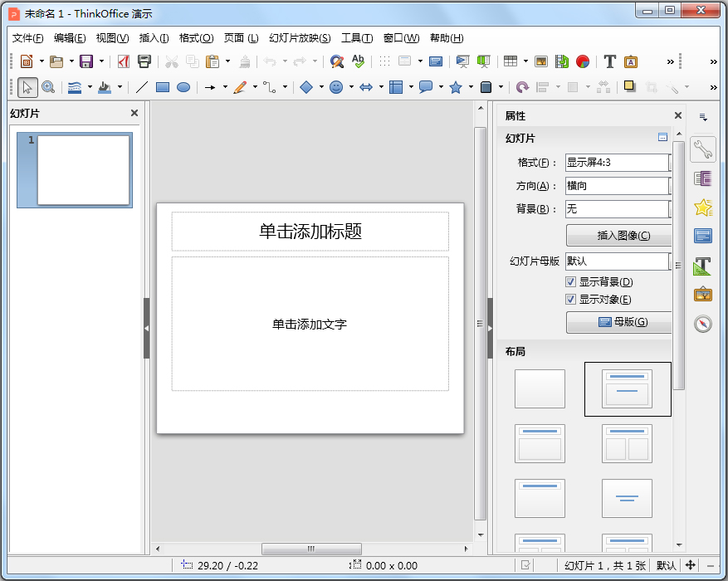Click the Print icon in toolbar
Image resolution: width=728 pixels, height=581 pixels.
click(x=144, y=61)
